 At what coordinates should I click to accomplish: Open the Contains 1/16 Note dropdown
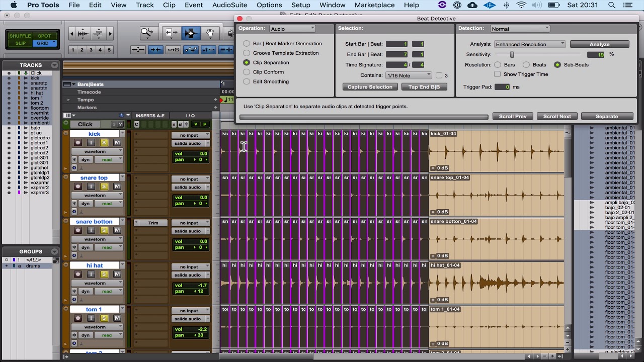[409, 75]
